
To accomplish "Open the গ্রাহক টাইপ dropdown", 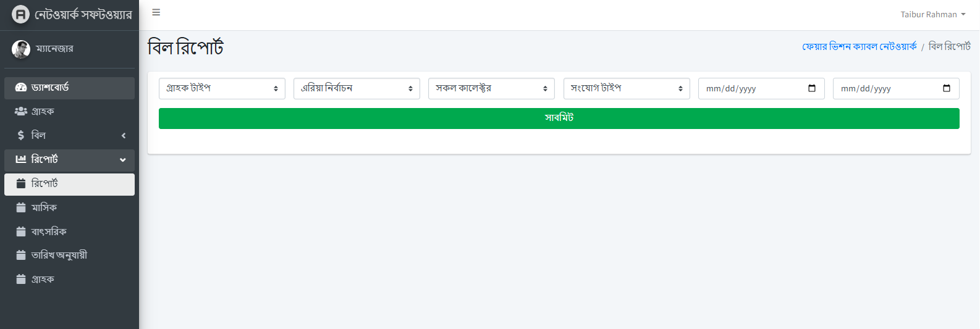I will (222, 88).
